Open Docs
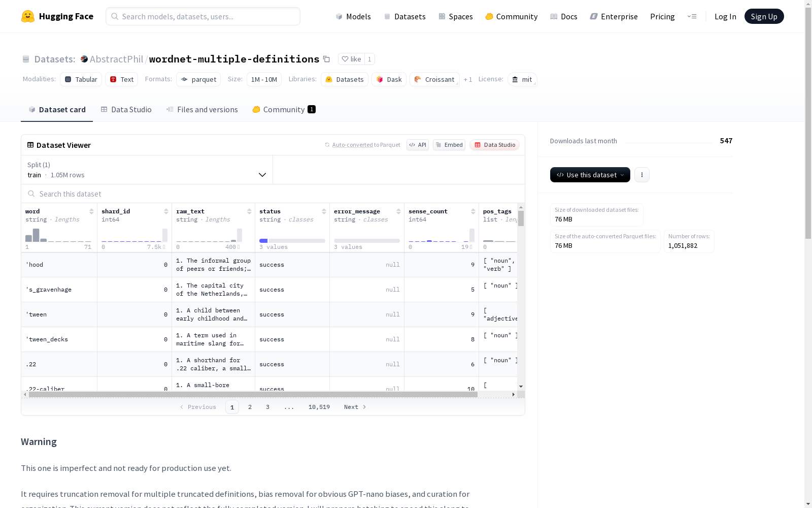The image size is (812, 508). (x=564, y=16)
